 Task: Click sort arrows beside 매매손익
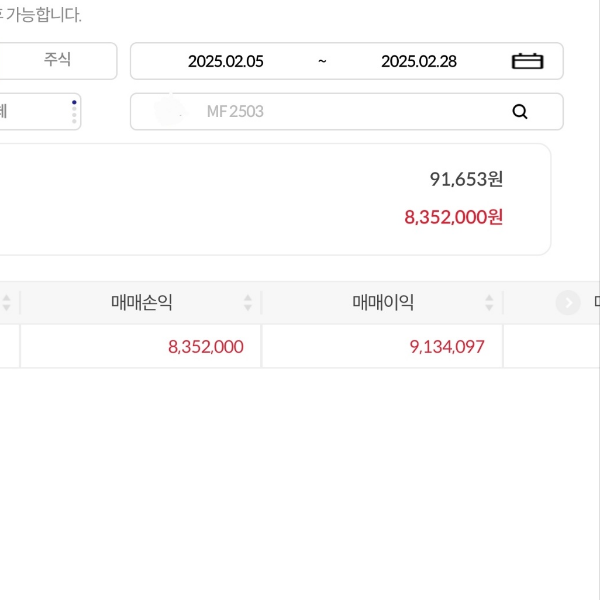coord(248,303)
